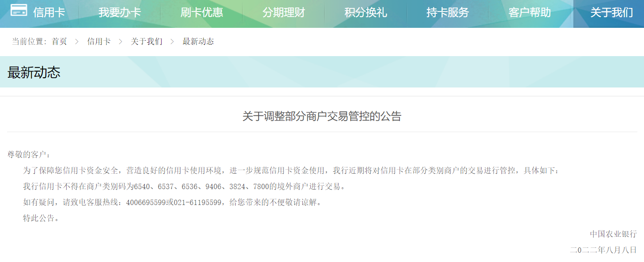Click 最新动态 in the breadcrumb trail

[198, 42]
